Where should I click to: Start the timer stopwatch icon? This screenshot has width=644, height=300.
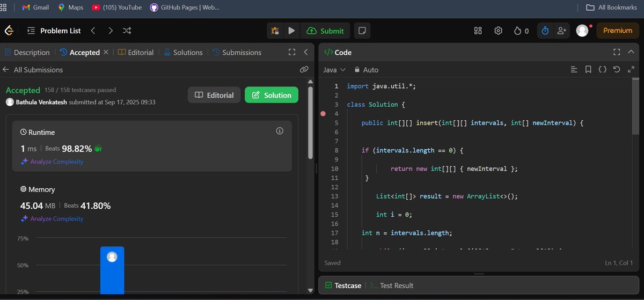[545, 31]
